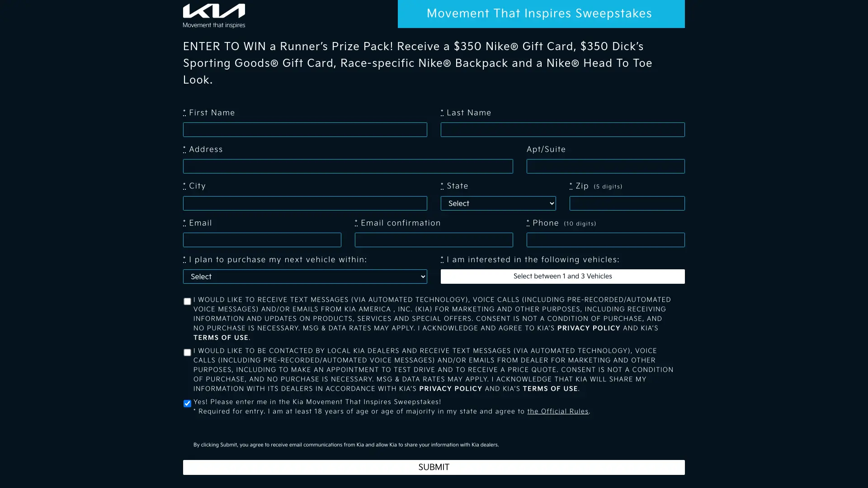Screen dimensions: 868x488
Task: Click the Email input field
Action: click(262, 240)
